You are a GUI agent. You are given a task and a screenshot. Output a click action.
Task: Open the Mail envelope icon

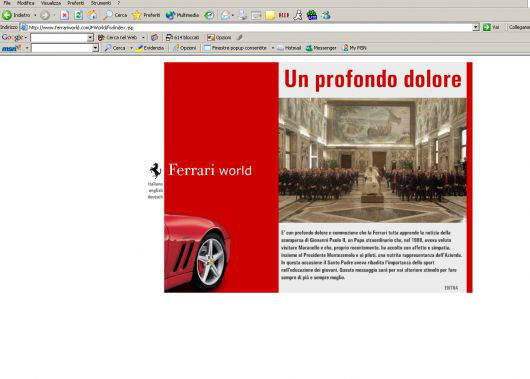(225, 15)
